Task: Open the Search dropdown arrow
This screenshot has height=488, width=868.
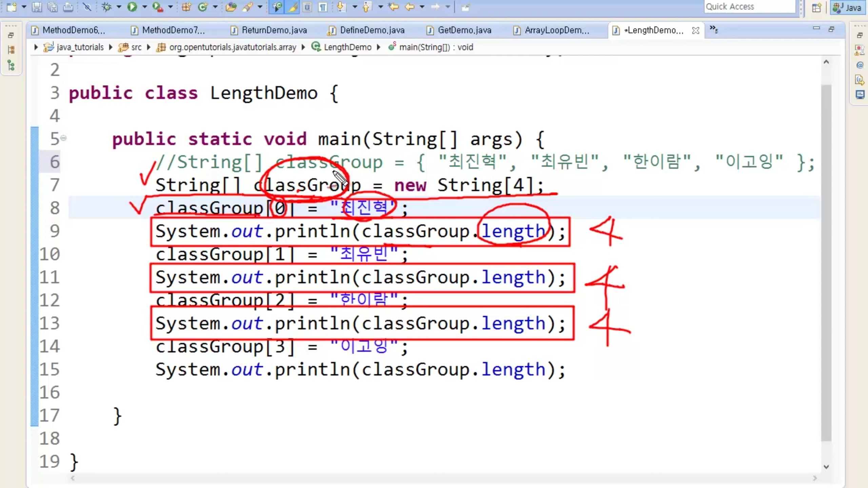Action: coord(260,7)
